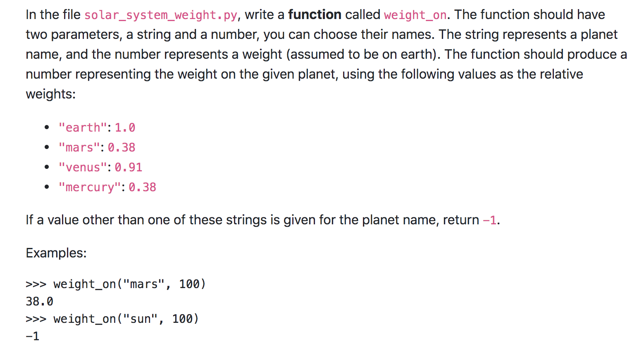Click the 38.0 output in the example
The width and height of the screenshot is (644, 351).
coord(40,301)
